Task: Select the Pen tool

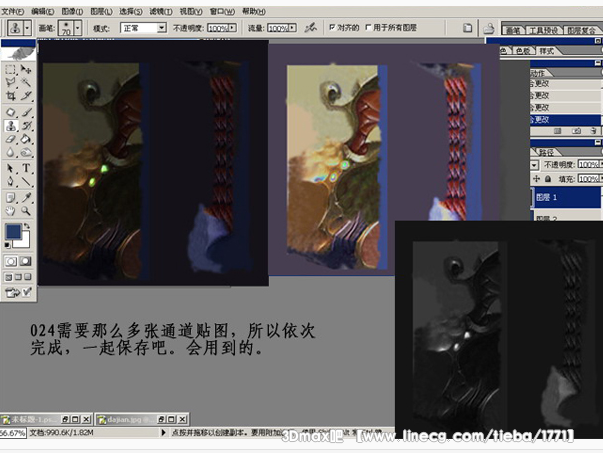Action: tap(10, 181)
